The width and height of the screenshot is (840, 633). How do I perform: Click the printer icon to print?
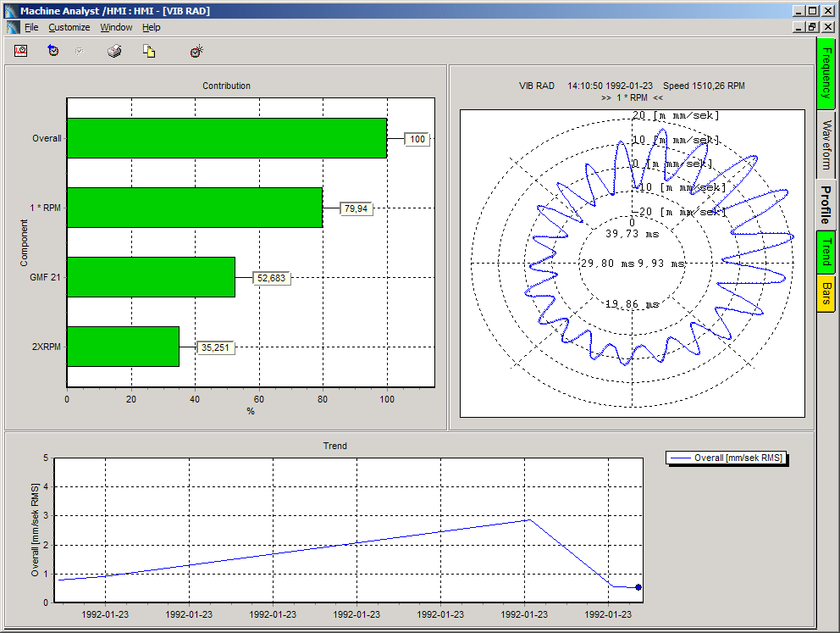coord(114,51)
